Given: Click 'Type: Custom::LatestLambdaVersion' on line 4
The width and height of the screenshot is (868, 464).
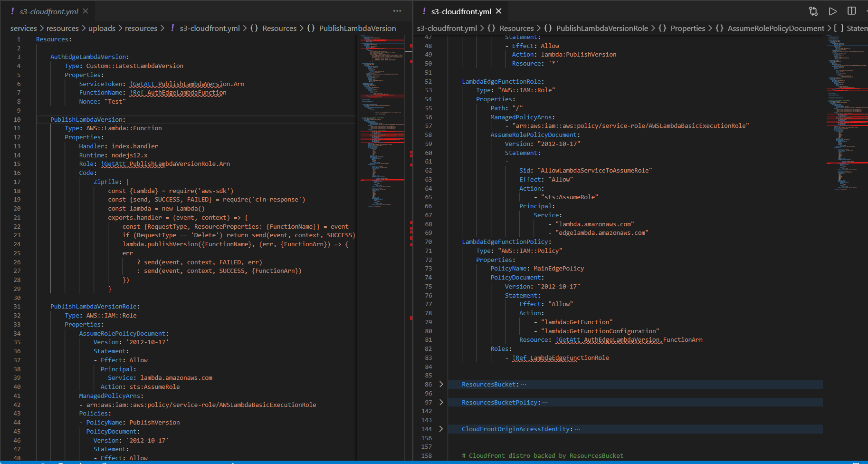Looking at the screenshot, I should point(124,66).
